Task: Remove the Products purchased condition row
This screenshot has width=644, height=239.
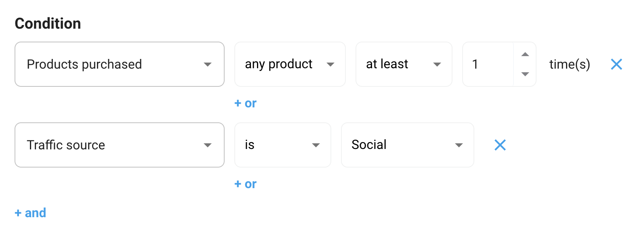Action: [616, 64]
